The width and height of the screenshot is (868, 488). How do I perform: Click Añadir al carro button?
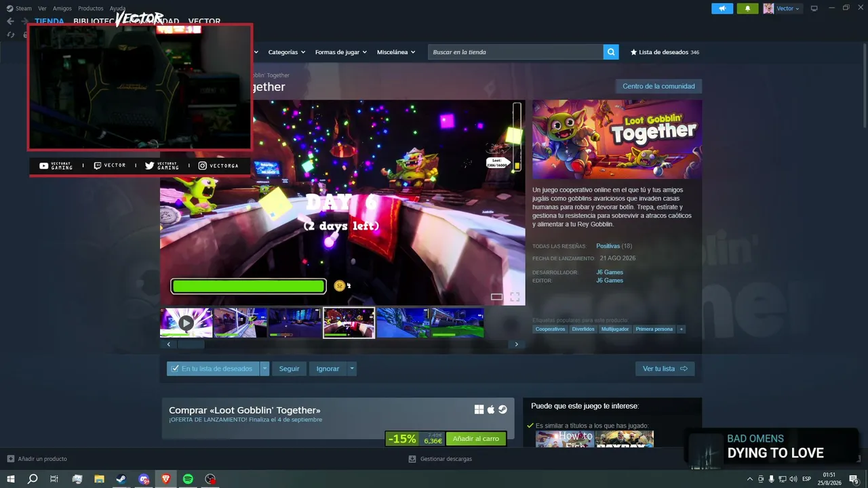click(x=476, y=439)
